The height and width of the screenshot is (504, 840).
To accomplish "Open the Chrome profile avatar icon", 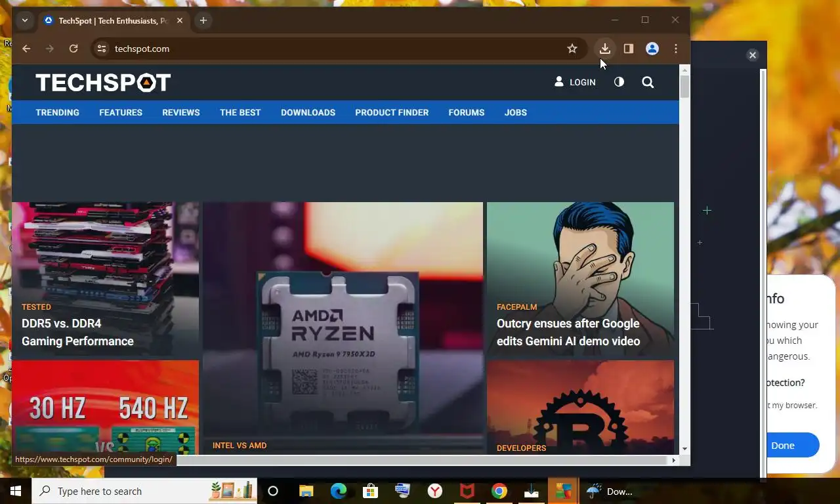I will pyautogui.click(x=652, y=49).
